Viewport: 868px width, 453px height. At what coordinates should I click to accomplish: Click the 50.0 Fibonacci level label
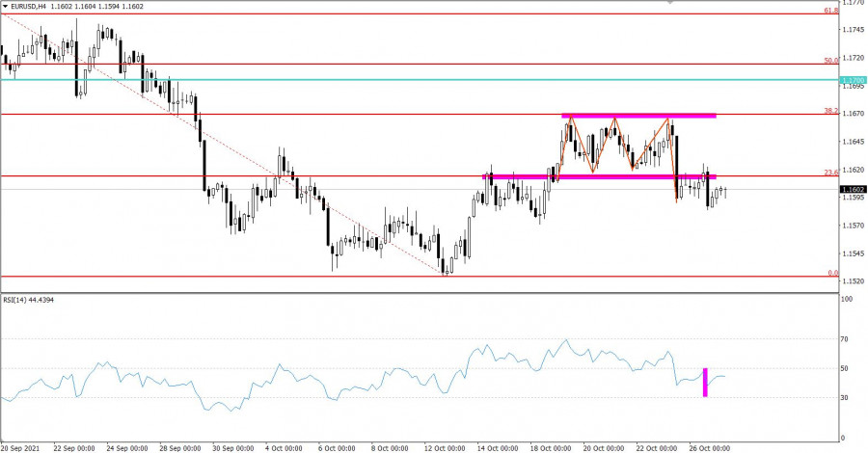coord(831,61)
